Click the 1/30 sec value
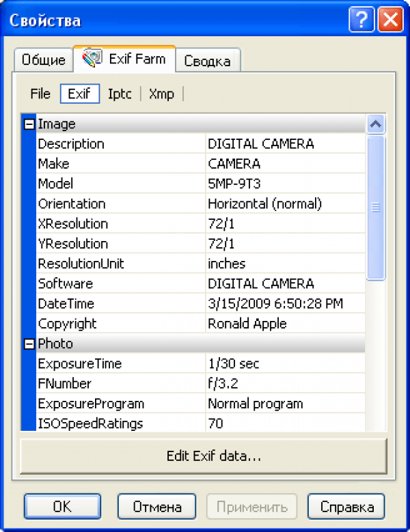The width and height of the screenshot is (410, 532). click(234, 364)
